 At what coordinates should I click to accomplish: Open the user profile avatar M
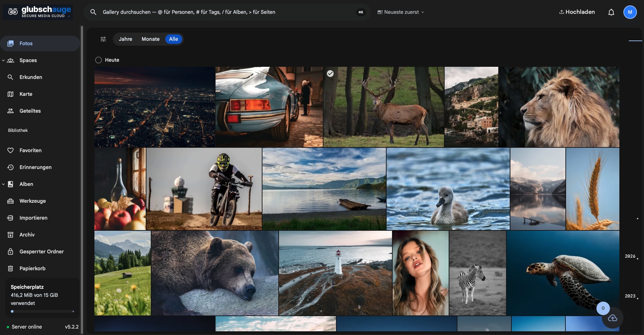630,12
